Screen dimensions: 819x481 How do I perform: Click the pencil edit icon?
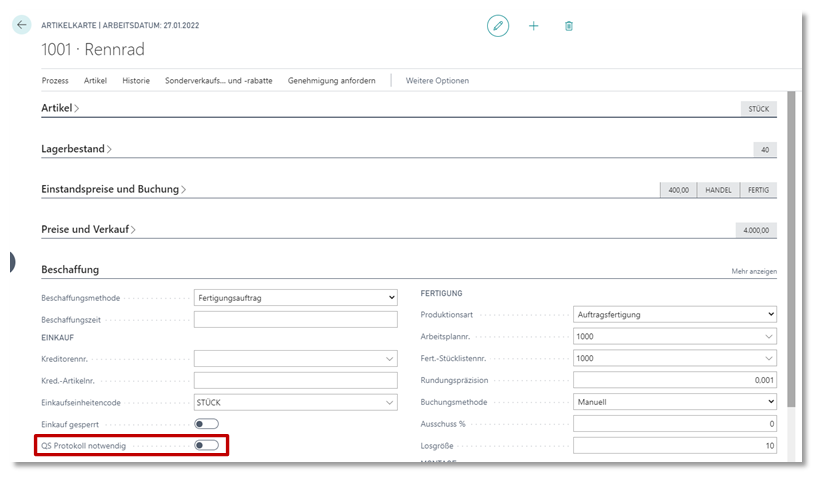tap(498, 26)
